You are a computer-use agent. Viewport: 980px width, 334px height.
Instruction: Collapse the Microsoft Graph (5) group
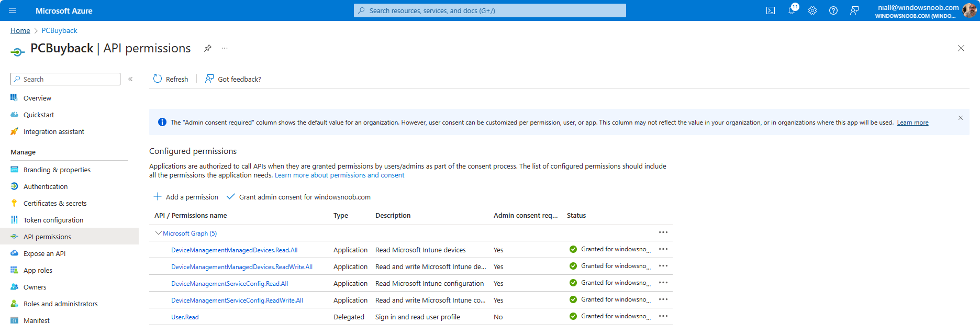(158, 233)
